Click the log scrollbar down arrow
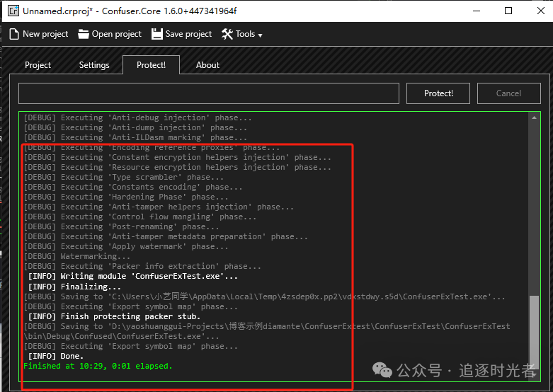Screen dimensions: 553x392 click(534, 374)
